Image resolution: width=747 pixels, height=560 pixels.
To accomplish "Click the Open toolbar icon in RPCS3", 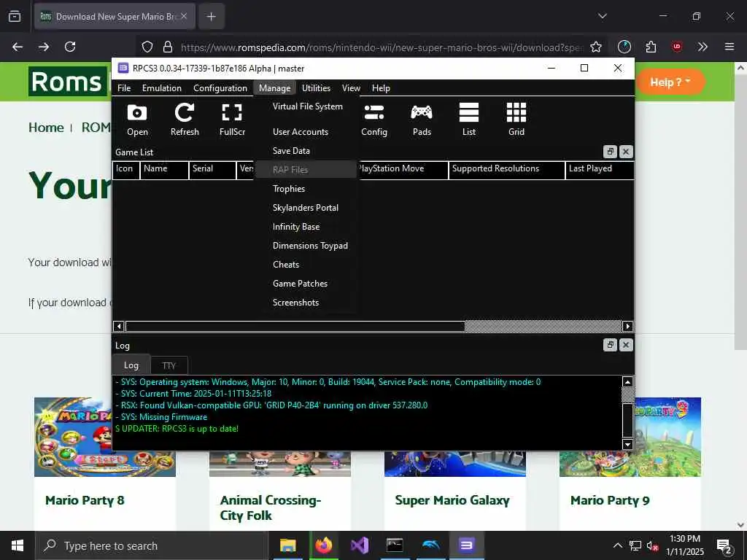I will pyautogui.click(x=137, y=120).
